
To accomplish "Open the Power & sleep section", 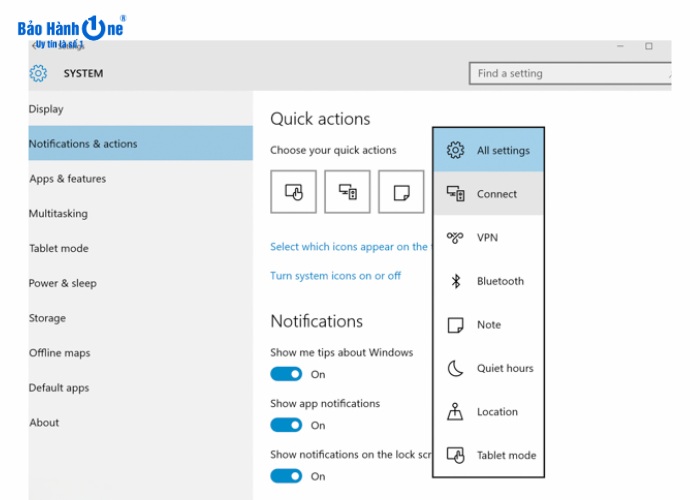I will (62, 283).
